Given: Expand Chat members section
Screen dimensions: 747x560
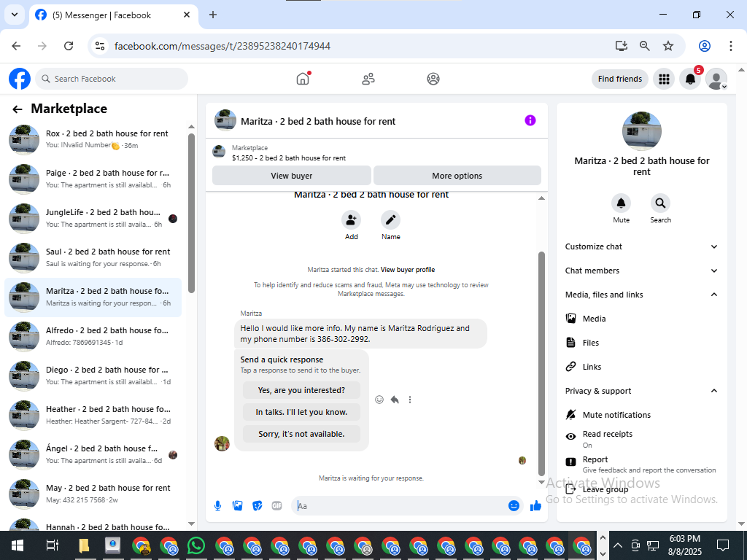Looking at the screenshot, I should pyautogui.click(x=641, y=271).
